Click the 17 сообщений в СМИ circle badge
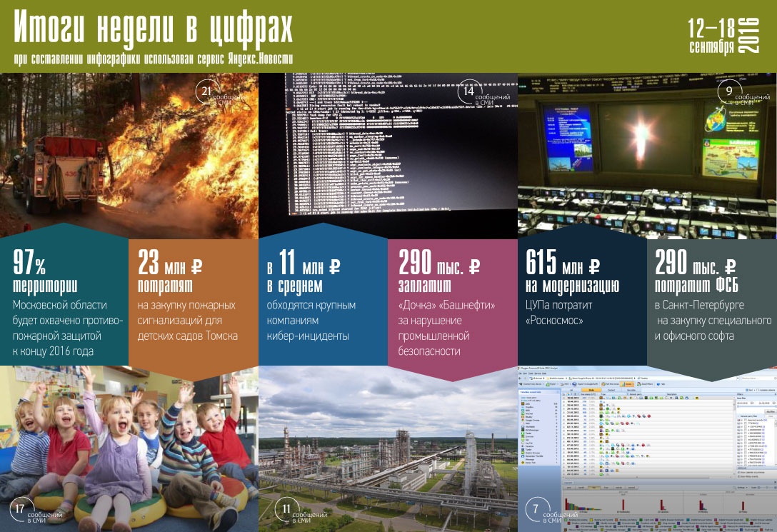 pyautogui.click(x=20, y=509)
